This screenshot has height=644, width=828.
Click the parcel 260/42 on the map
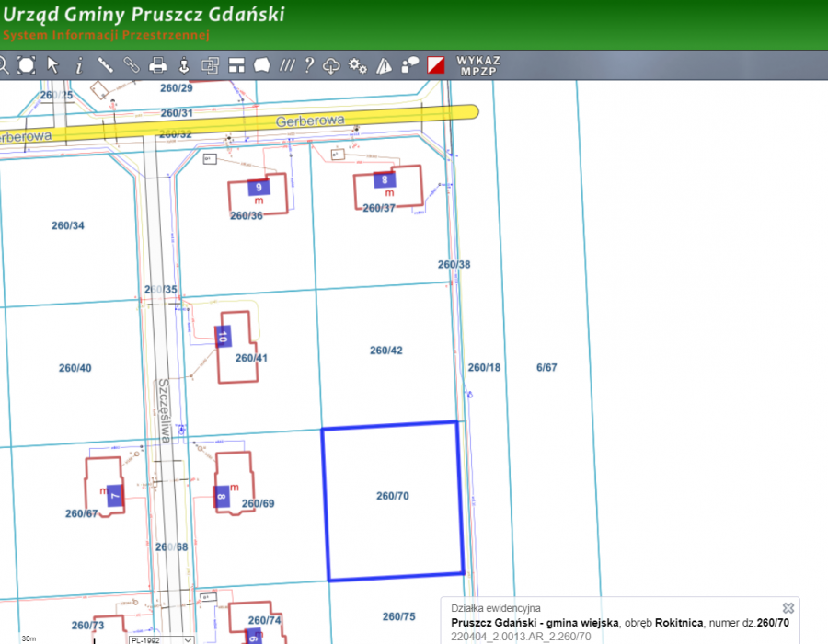(x=386, y=351)
